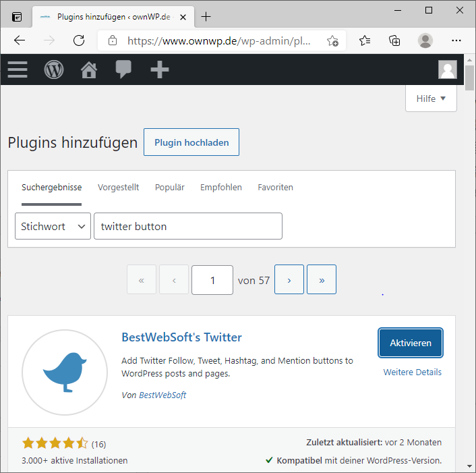Image resolution: width=476 pixels, height=473 pixels.
Task: Click the browser forward arrow
Action: (x=49, y=40)
